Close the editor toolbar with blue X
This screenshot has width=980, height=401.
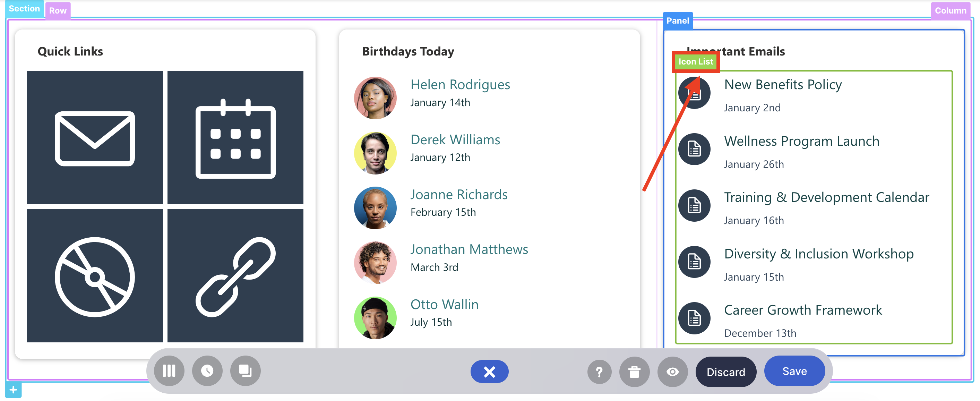click(x=489, y=372)
